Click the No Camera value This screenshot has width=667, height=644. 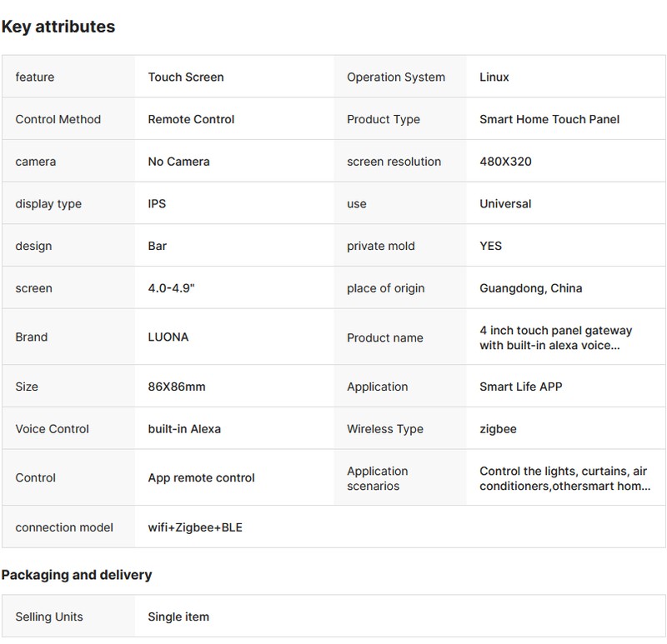[x=178, y=162]
